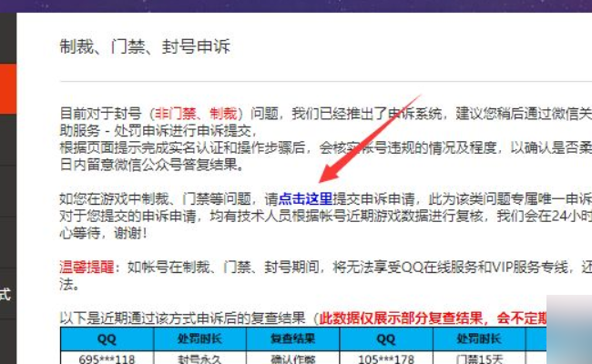Click the blue '点击这里' appeal link
Image resolution: width=592 pixels, height=364 pixels.
[x=305, y=198]
